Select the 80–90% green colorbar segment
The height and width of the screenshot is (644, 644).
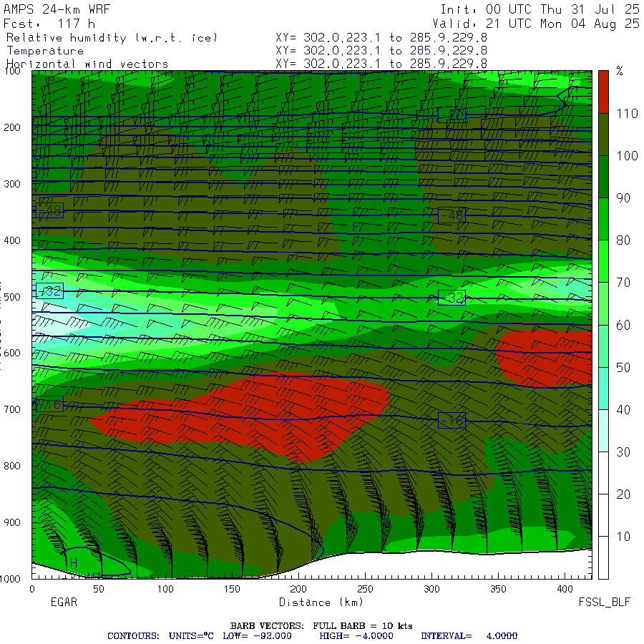tap(603, 220)
